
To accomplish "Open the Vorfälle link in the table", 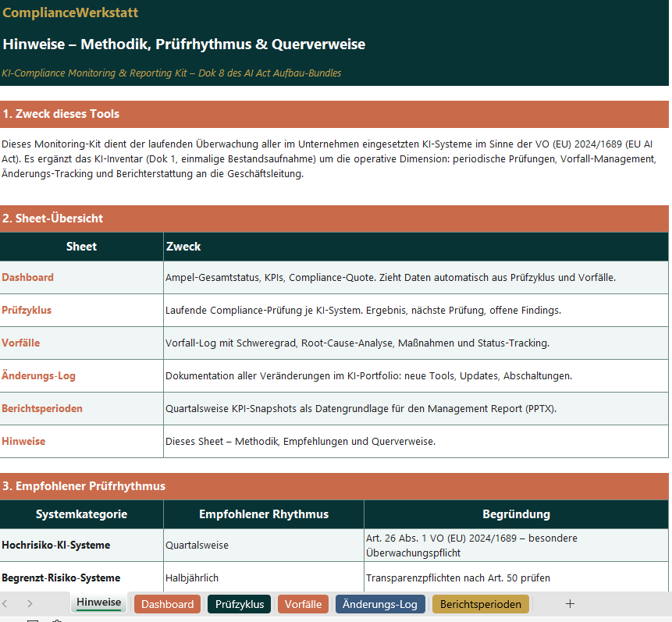I will coord(21,343).
